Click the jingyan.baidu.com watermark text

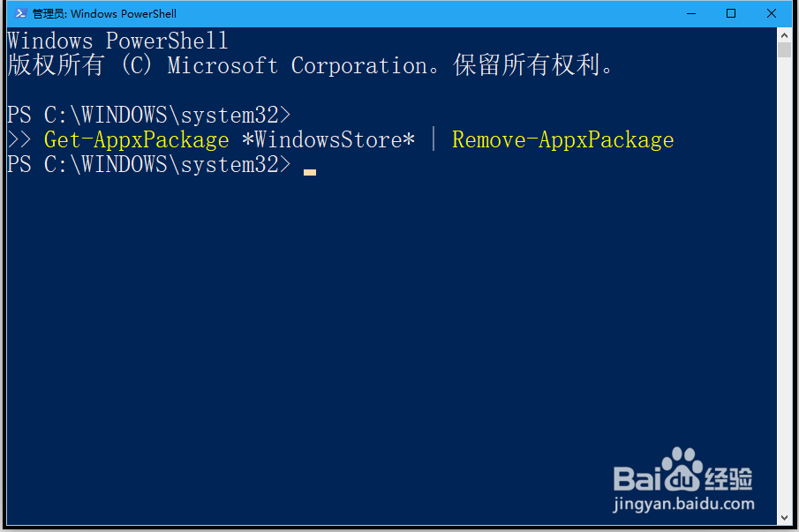point(684,504)
